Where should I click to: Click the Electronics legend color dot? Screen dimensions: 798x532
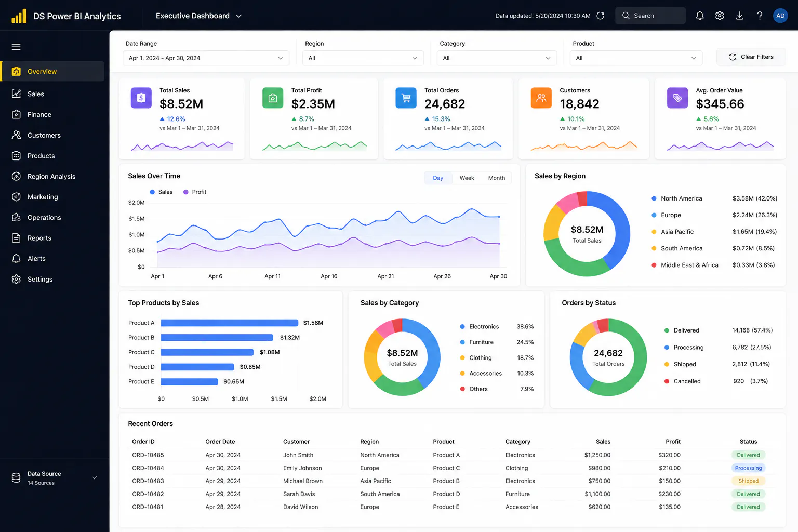[x=462, y=327]
